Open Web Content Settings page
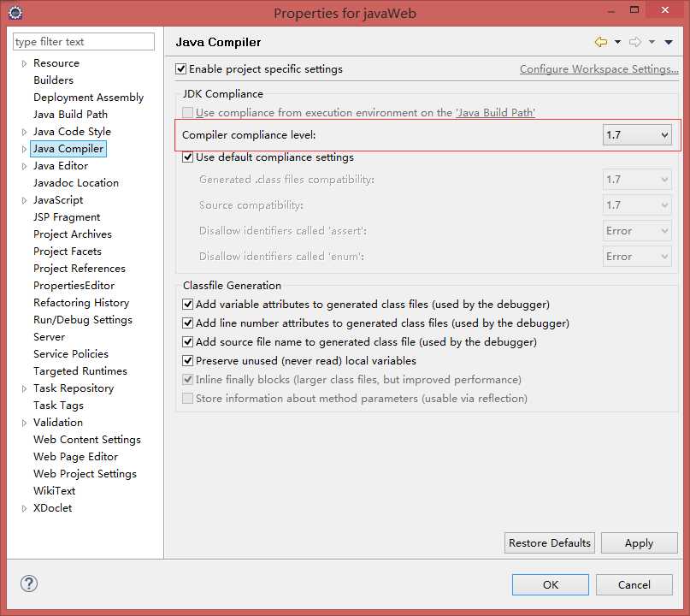The width and height of the screenshot is (690, 616). (87, 440)
